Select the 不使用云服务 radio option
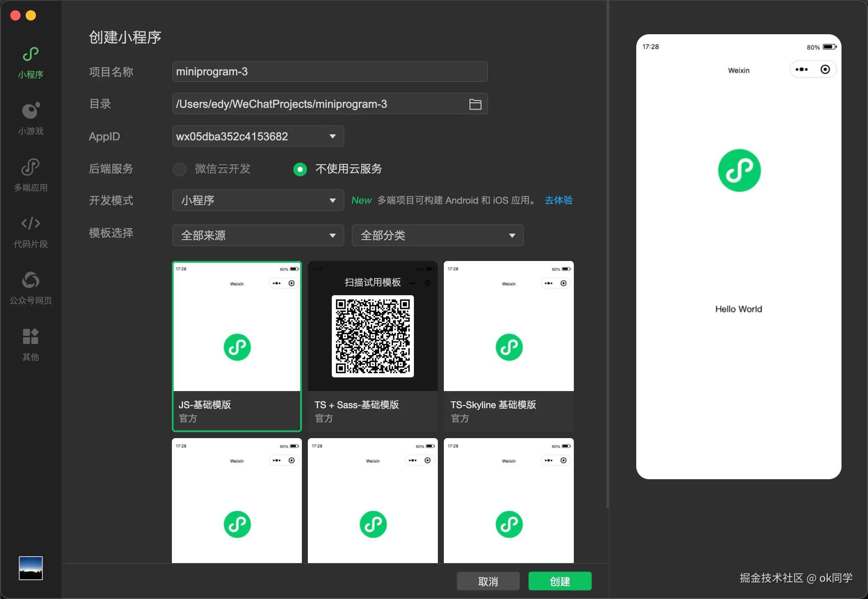 coord(300,169)
